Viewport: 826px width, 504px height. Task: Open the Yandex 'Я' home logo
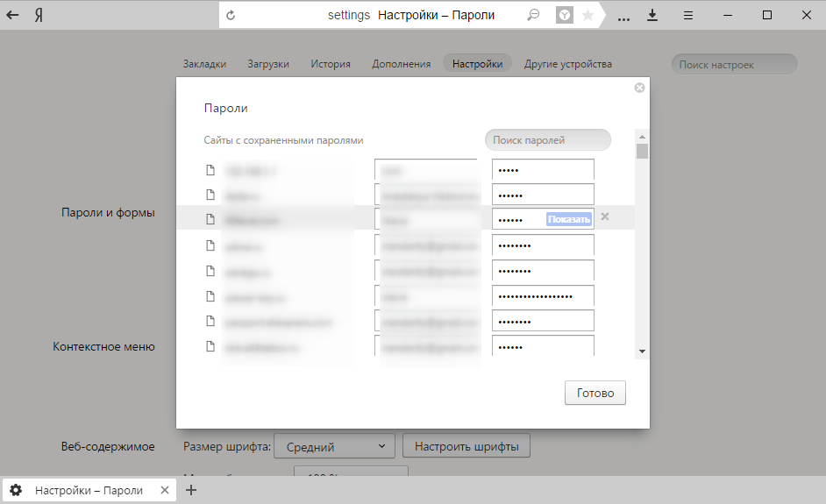click(39, 15)
